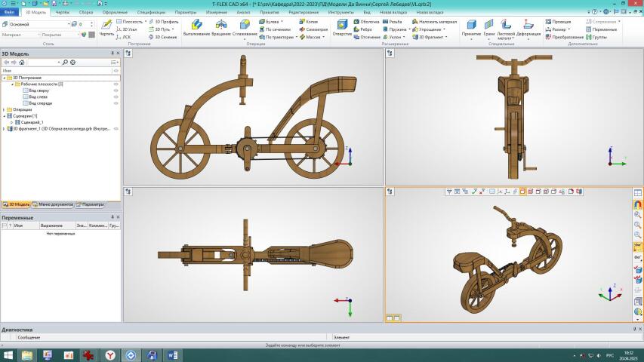This screenshot has width=644, height=362.
Task: Apply Наложить материал command
Action: (435, 21)
